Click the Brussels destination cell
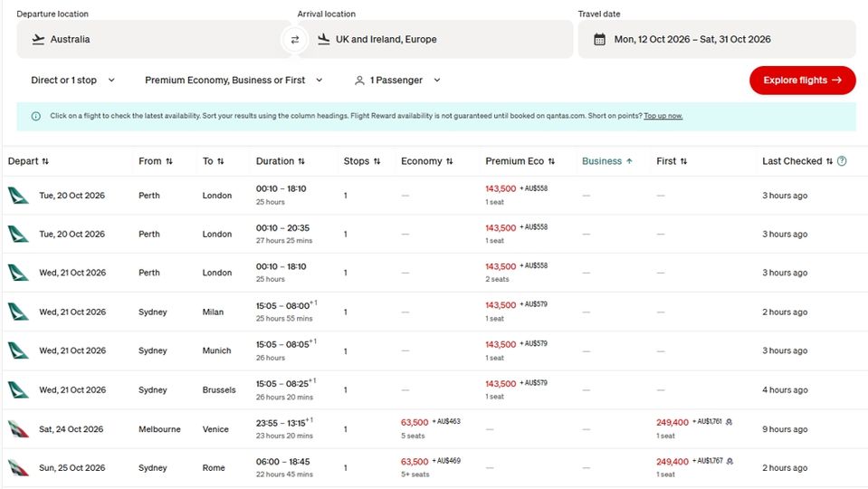 tap(219, 390)
